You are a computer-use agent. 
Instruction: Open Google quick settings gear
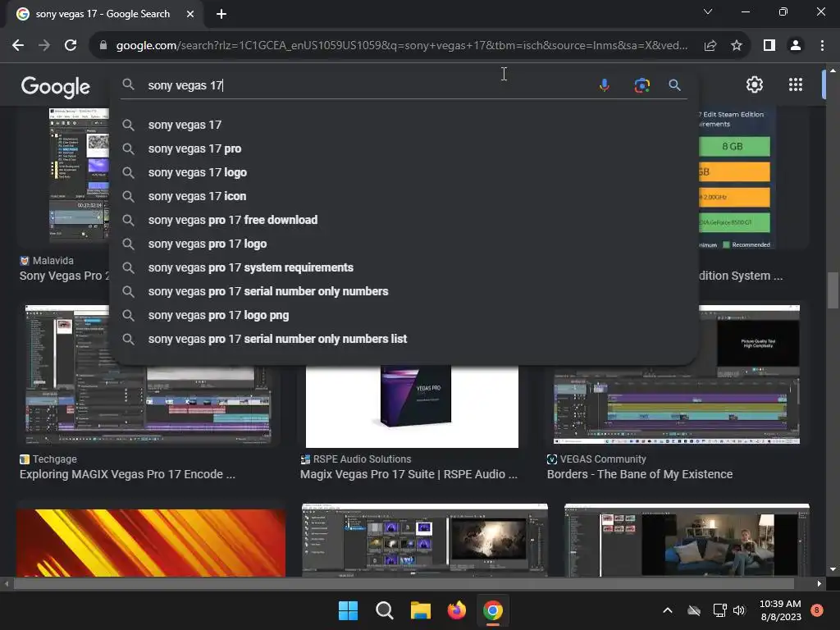click(x=755, y=84)
